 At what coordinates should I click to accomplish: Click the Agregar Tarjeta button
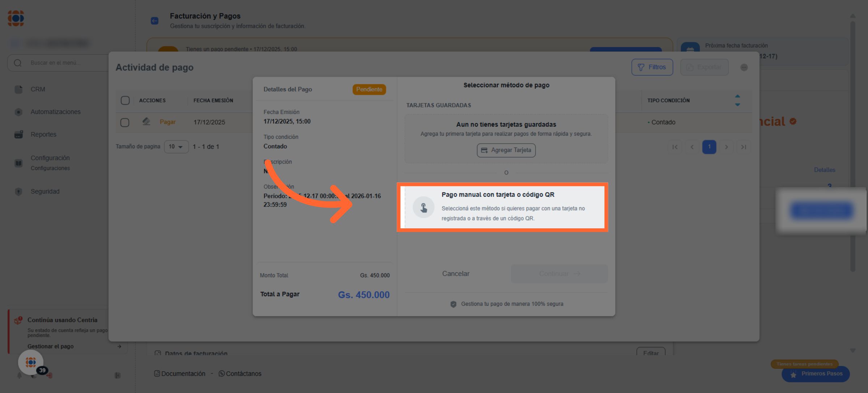coord(506,150)
